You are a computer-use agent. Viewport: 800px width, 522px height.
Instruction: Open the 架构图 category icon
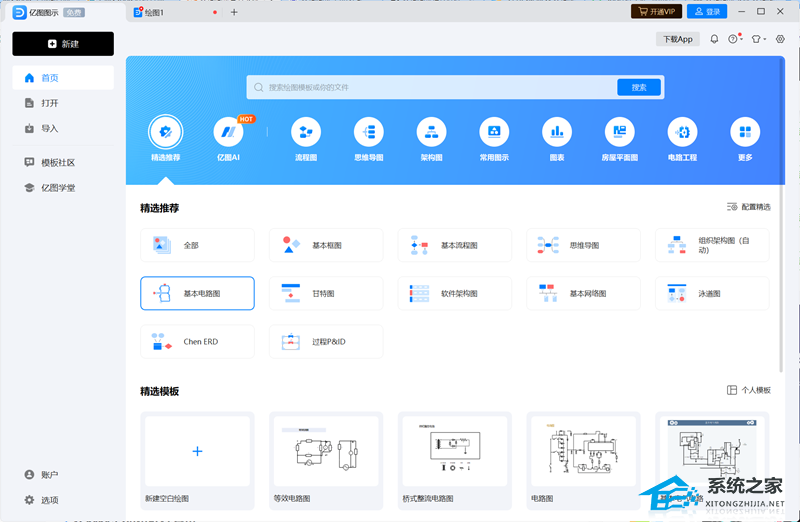point(431,132)
